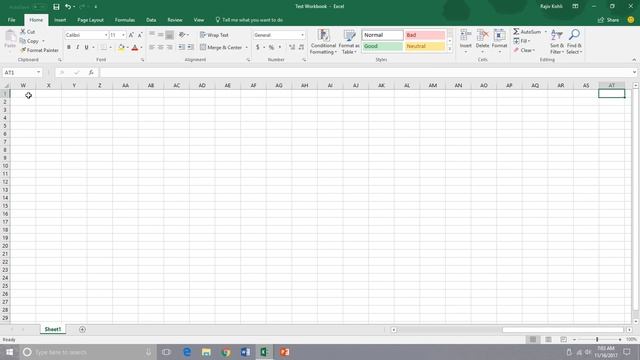Adjust the zoom slider

(x=597, y=339)
